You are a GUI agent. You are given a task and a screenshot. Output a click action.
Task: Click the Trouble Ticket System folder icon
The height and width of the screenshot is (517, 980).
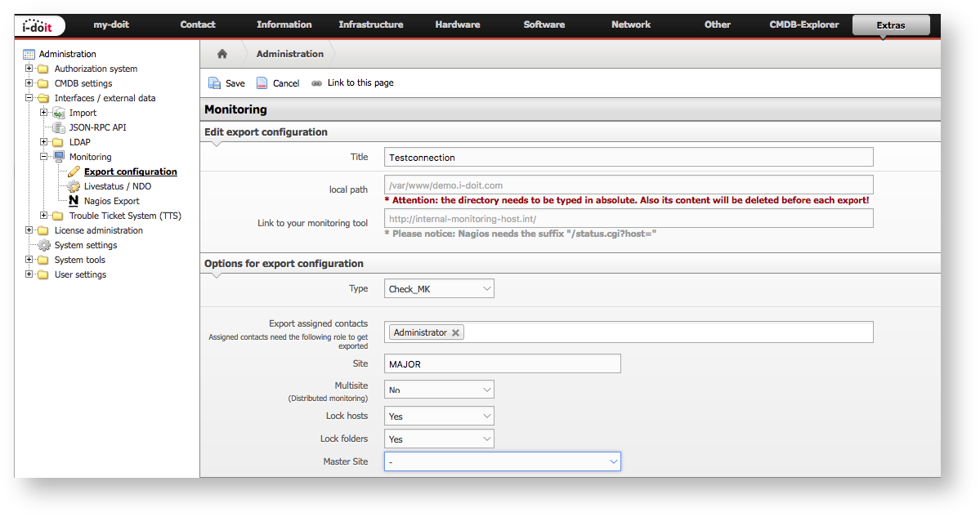(x=58, y=216)
